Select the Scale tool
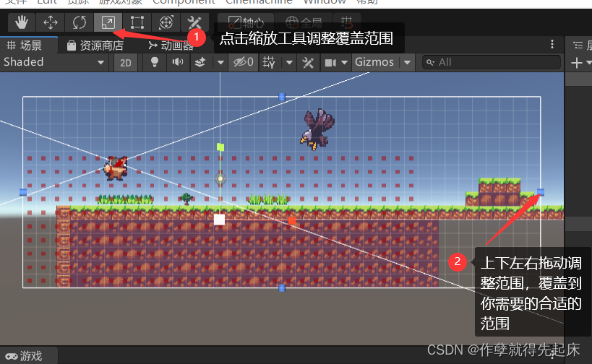 pyautogui.click(x=108, y=22)
